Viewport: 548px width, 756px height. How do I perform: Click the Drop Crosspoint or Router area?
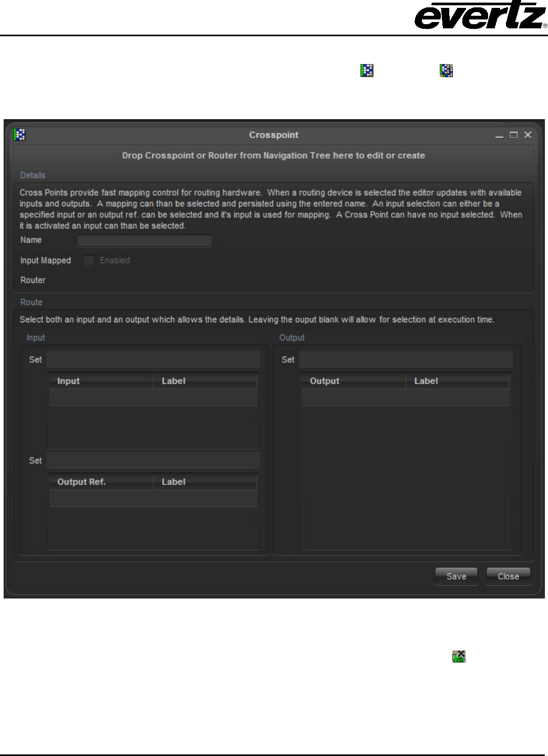pos(274,155)
